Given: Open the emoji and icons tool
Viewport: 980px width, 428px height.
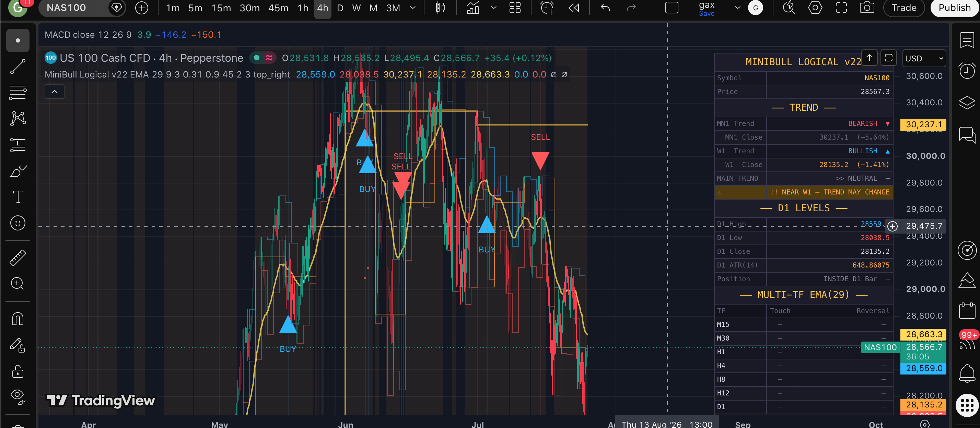Looking at the screenshot, I should (17, 223).
